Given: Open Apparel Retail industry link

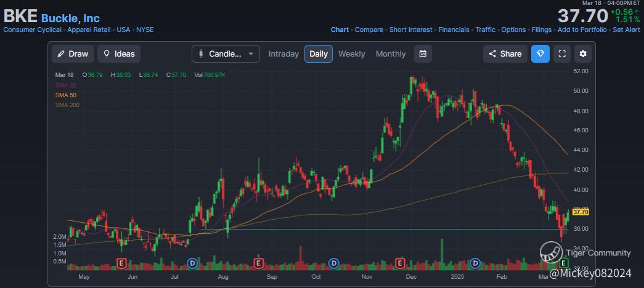Looking at the screenshot, I should (89, 30).
